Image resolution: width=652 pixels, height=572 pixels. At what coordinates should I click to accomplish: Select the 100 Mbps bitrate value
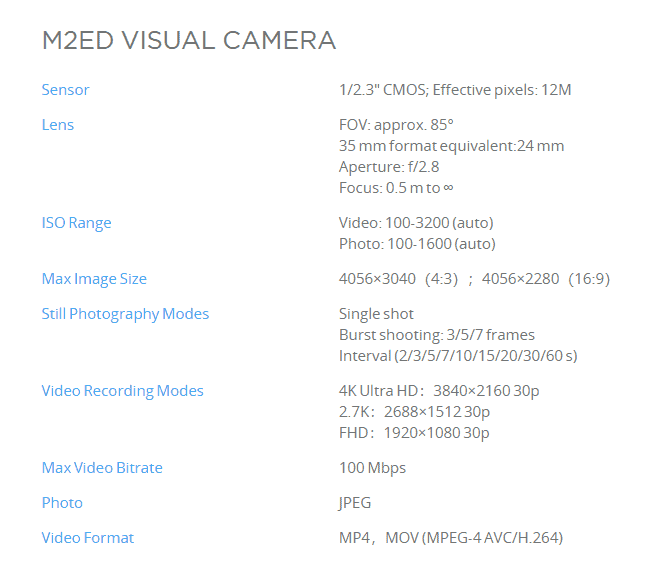coord(373,468)
